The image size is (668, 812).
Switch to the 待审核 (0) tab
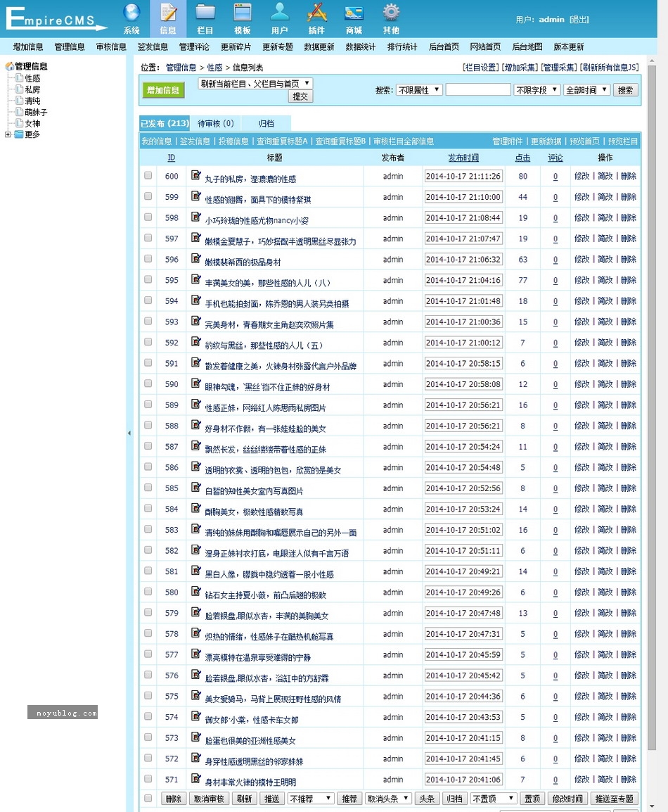[215, 123]
